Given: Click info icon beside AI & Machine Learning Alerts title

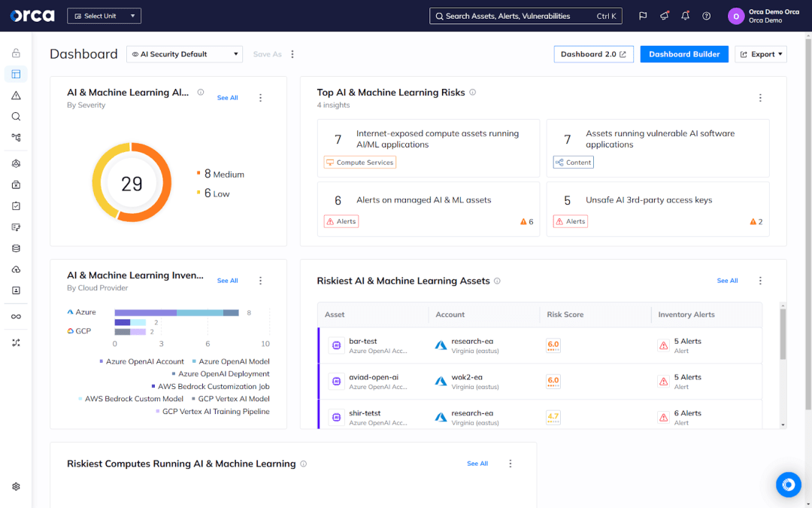Looking at the screenshot, I should [201, 93].
